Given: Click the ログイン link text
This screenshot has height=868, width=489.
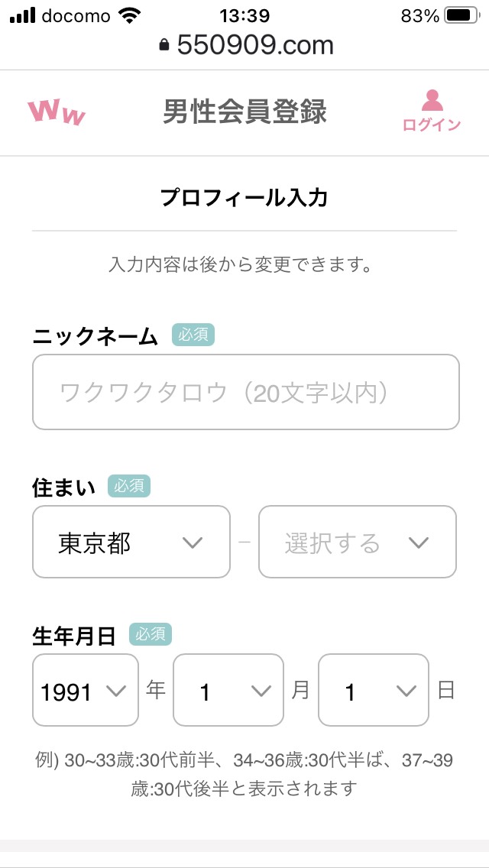Looking at the screenshot, I should click(432, 125).
